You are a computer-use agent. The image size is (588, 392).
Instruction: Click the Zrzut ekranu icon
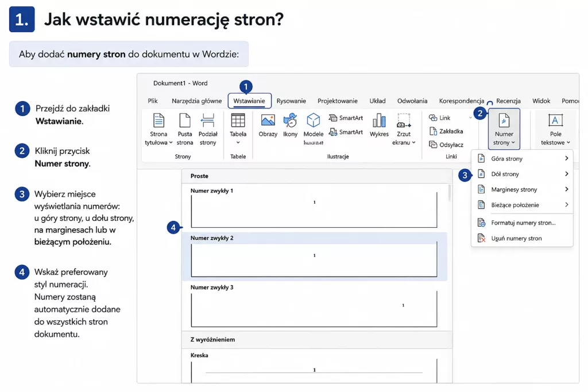click(x=404, y=121)
